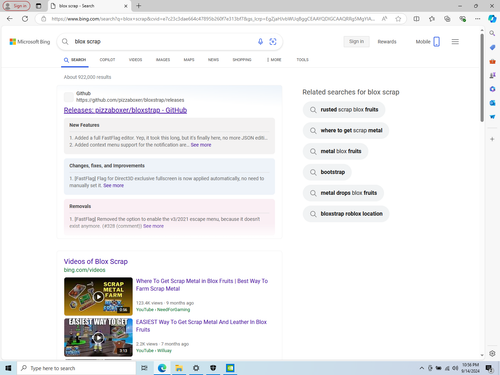This screenshot has width=500, height=375.
Task: Add a sidebar app with plus icon
Action: click(492, 139)
